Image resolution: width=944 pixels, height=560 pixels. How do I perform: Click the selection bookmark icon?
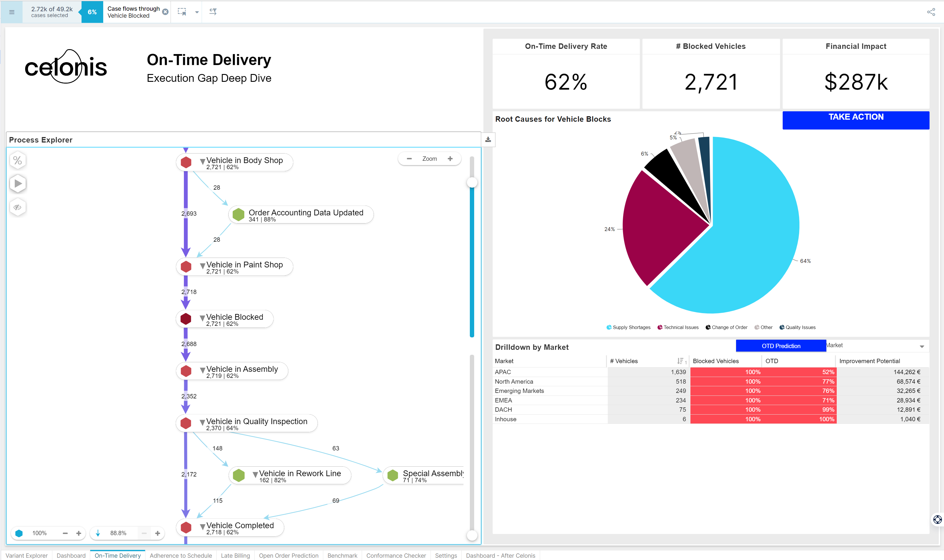tap(182, 12)
